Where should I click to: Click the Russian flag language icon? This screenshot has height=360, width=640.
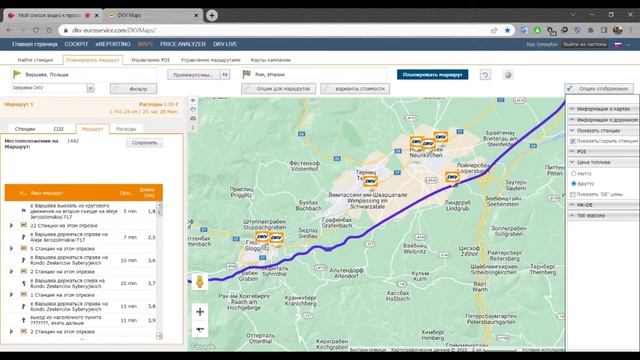[618, 44]
